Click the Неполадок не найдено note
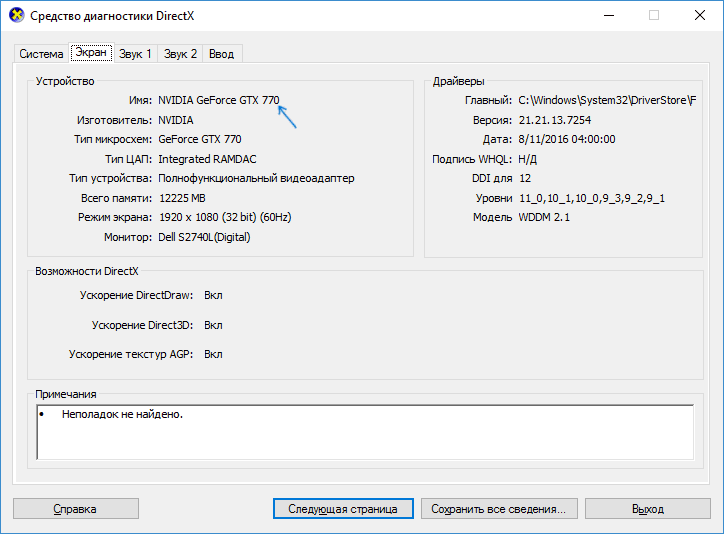724x534 pixels. pyautogui.click(x=122, y=414)
